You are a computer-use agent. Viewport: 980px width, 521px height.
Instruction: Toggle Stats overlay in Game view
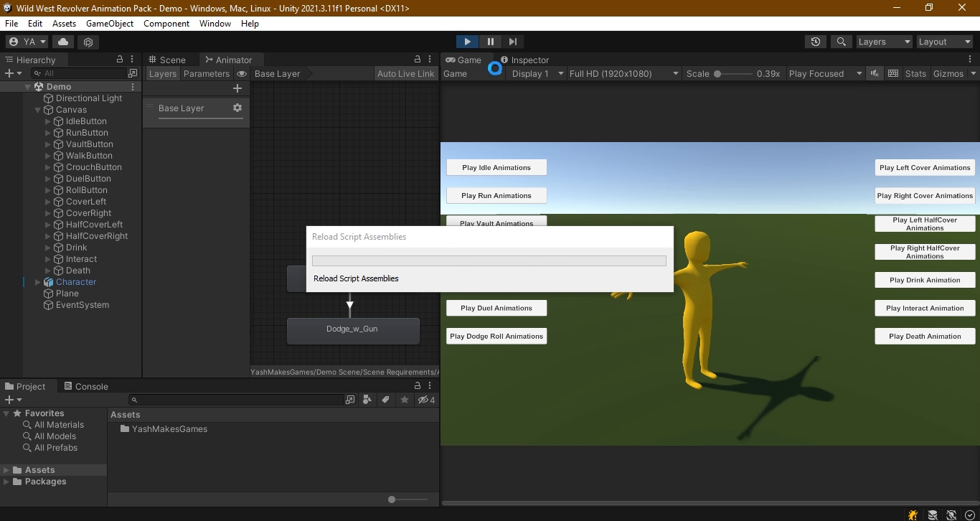915,73
